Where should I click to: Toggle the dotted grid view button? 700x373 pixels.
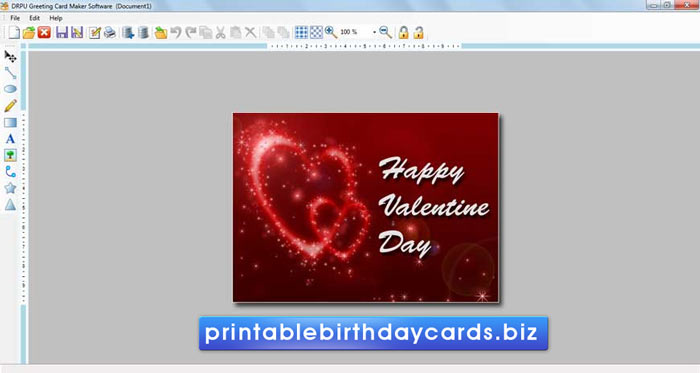click(x=316, y=33)
